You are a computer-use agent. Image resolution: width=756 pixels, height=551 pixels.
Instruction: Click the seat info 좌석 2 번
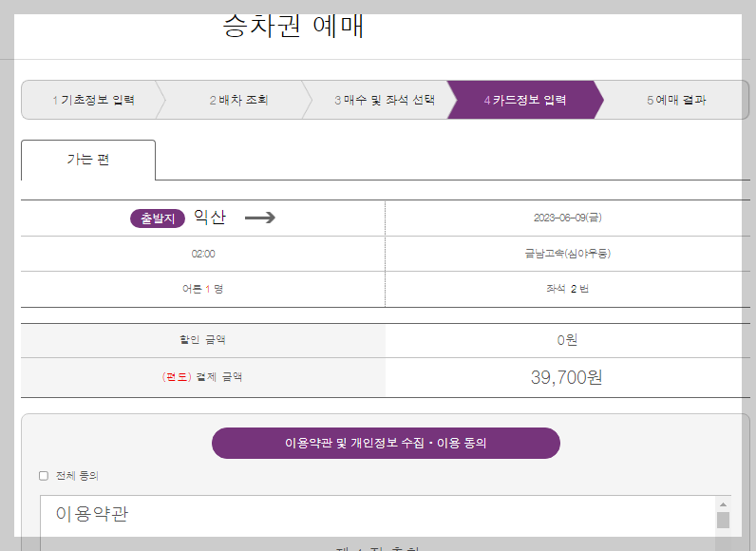coord(568,289)
